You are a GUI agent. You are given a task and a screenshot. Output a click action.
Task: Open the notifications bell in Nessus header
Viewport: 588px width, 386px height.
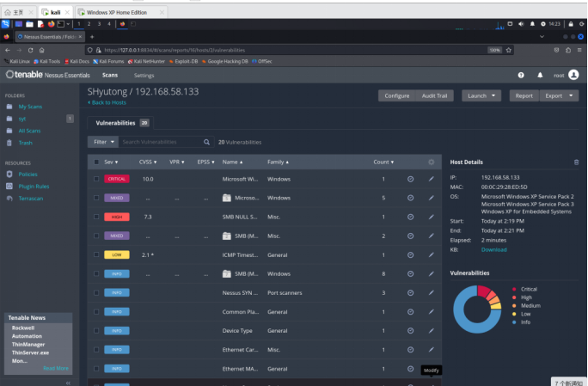(540, 76)
